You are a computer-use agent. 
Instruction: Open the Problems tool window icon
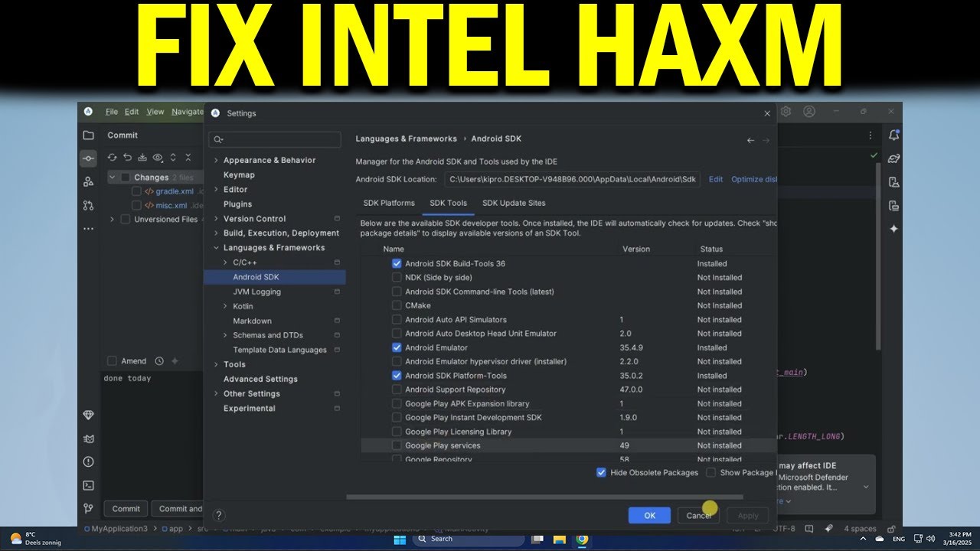89,461
